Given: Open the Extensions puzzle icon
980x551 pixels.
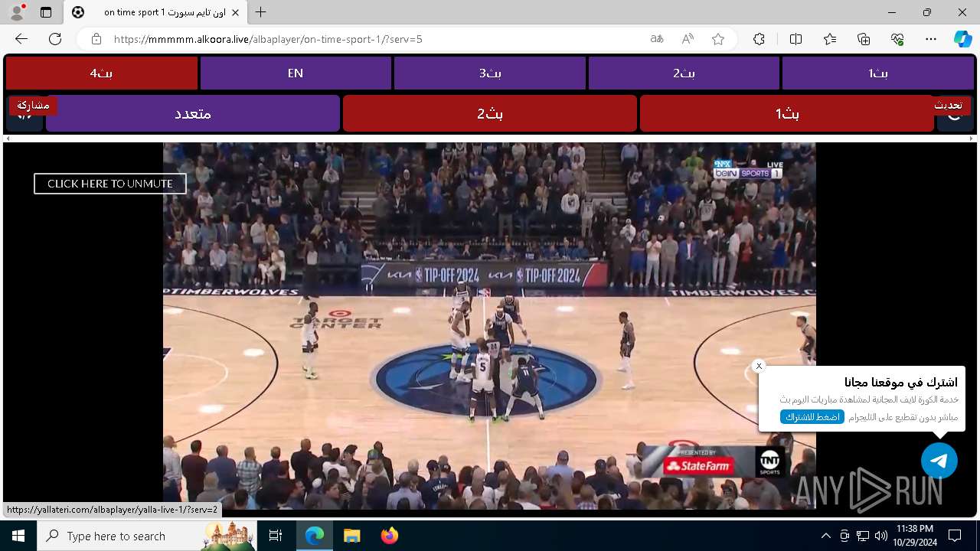Looking at the screenshot, I should [759, 39].
